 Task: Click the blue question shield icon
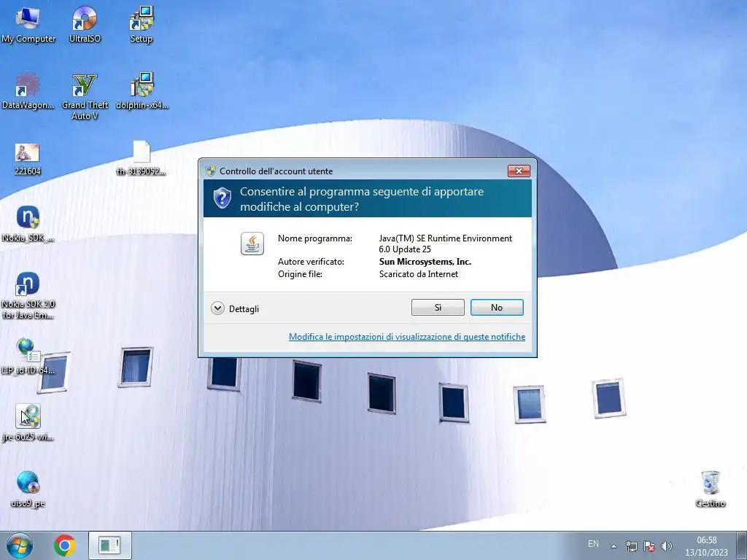[222, 198]
